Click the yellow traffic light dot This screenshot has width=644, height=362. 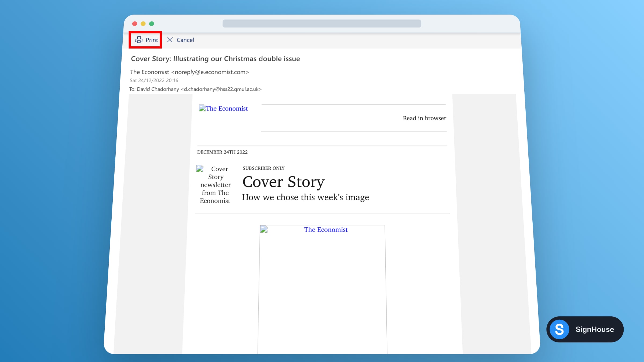(143, 24)
